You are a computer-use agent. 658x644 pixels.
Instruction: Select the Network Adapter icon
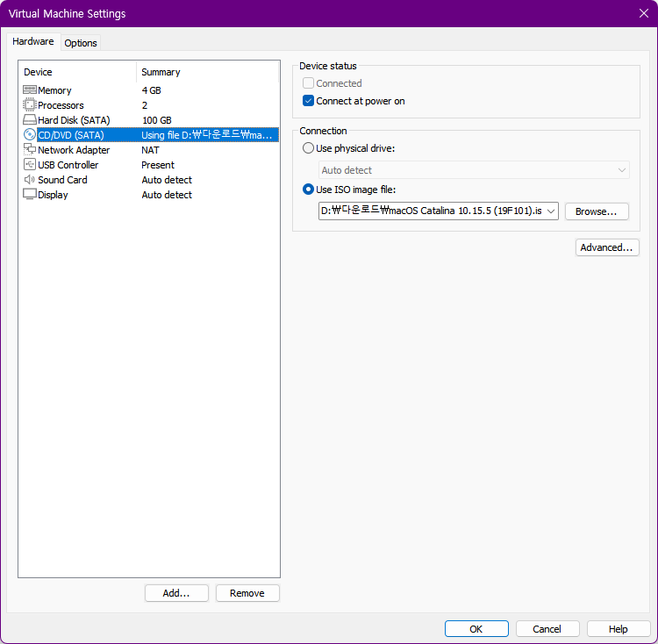(x=29, y=149)
